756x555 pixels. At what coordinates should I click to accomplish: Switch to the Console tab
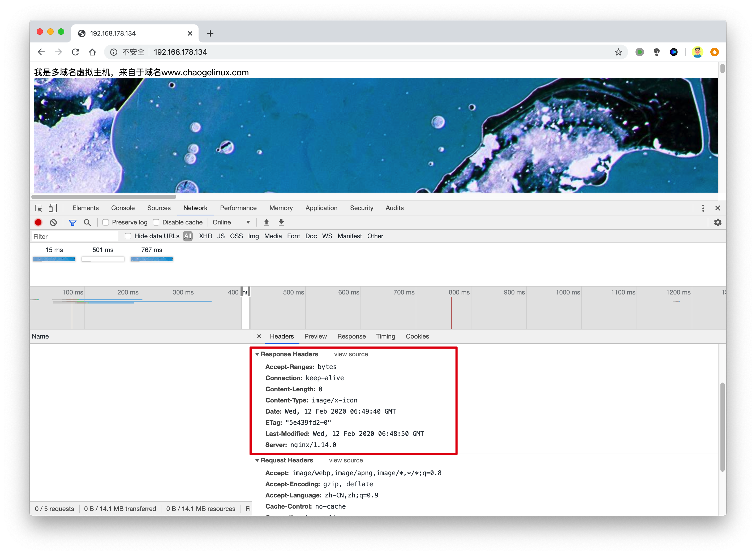[x=123, y=208]
